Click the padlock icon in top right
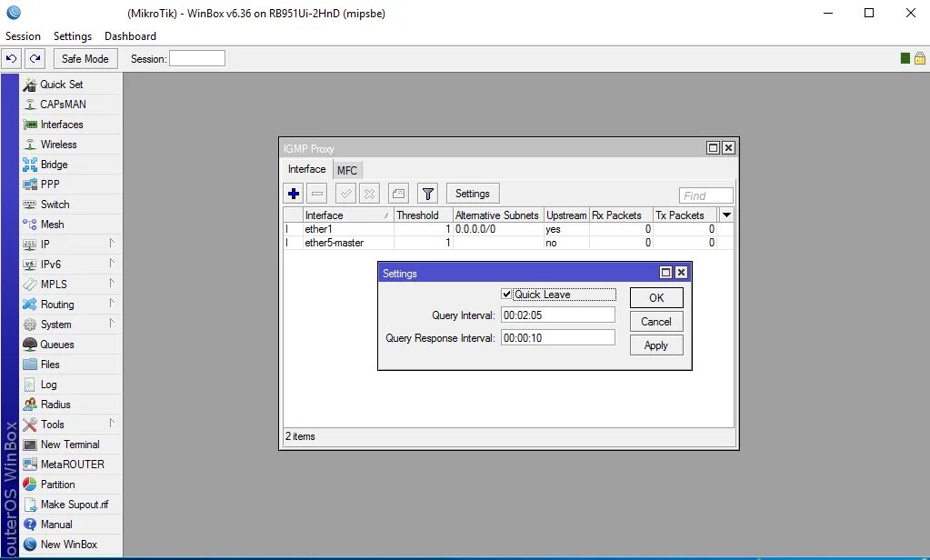 (920, 58)
